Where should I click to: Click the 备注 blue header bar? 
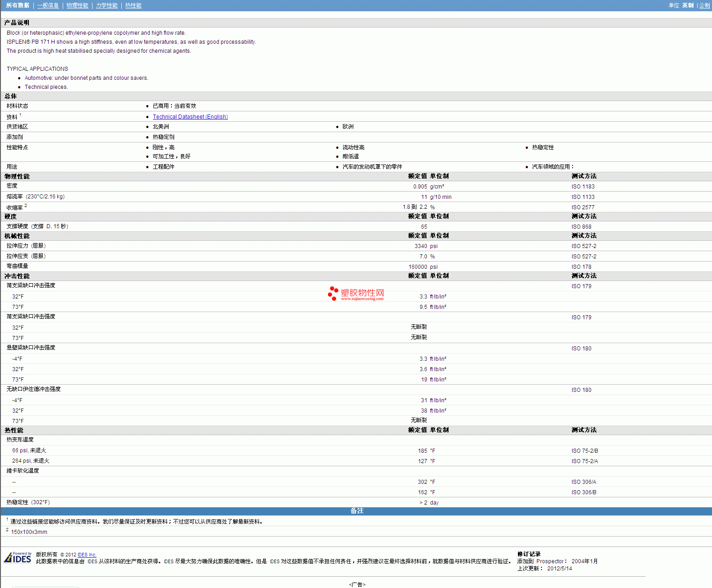(356, 511)
